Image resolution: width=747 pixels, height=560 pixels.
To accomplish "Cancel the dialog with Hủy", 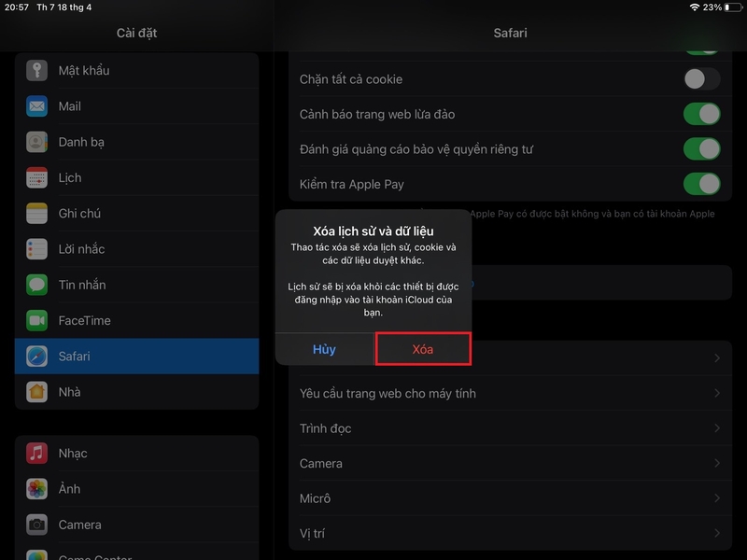I will [x=324, y=349].
